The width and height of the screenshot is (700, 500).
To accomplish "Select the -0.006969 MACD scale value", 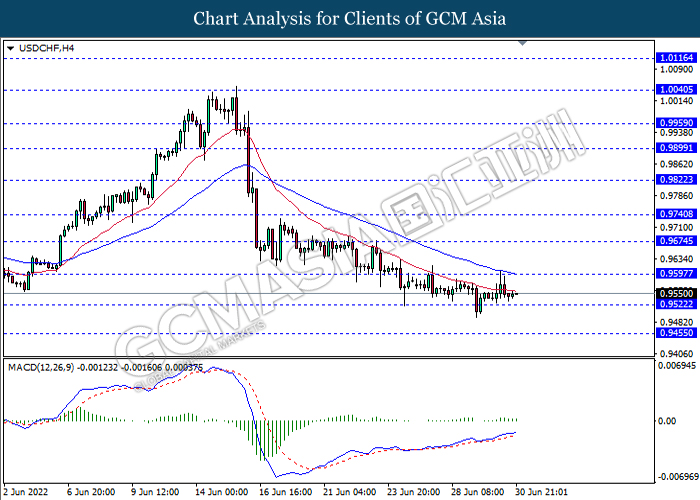I will click(x=679, y=477).
